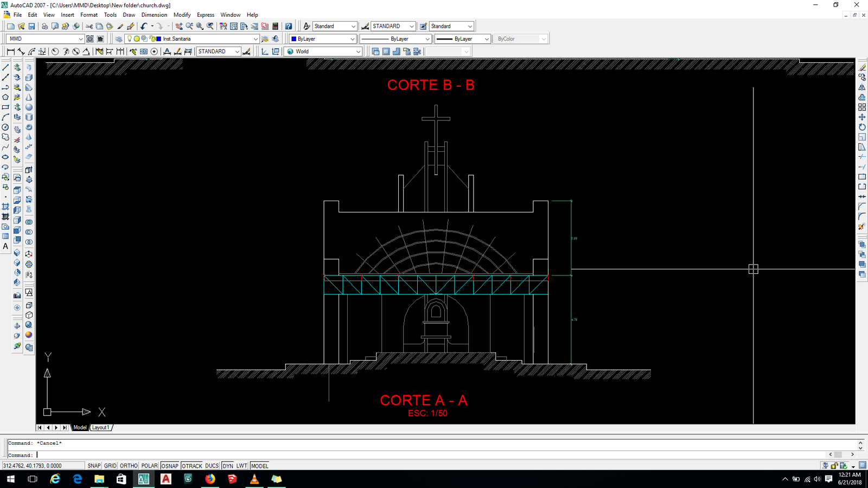Toggle SNAP mode in status bar
The height and width of the screenshot is (488, 868).
(94, 466)
